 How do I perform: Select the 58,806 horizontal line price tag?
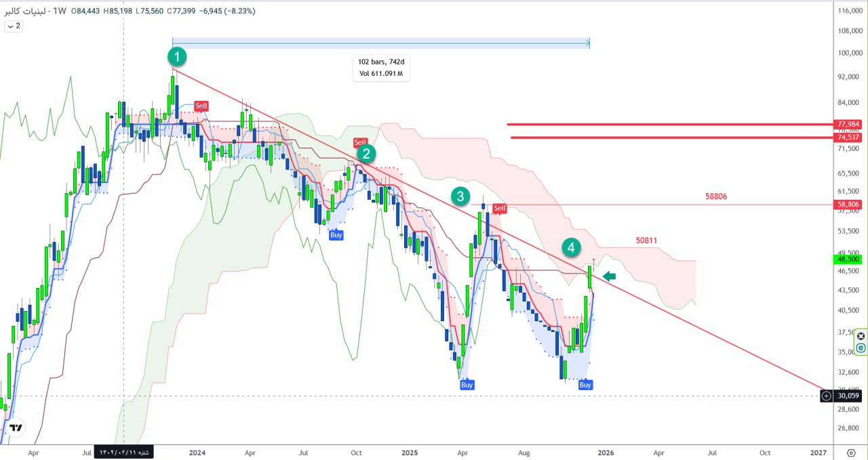click(x=849, y=205)
